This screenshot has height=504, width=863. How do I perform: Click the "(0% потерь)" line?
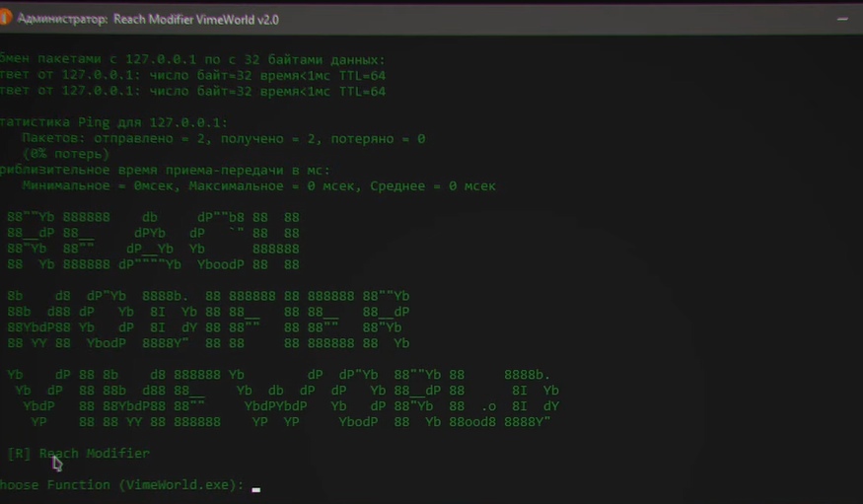coord(66,154)
